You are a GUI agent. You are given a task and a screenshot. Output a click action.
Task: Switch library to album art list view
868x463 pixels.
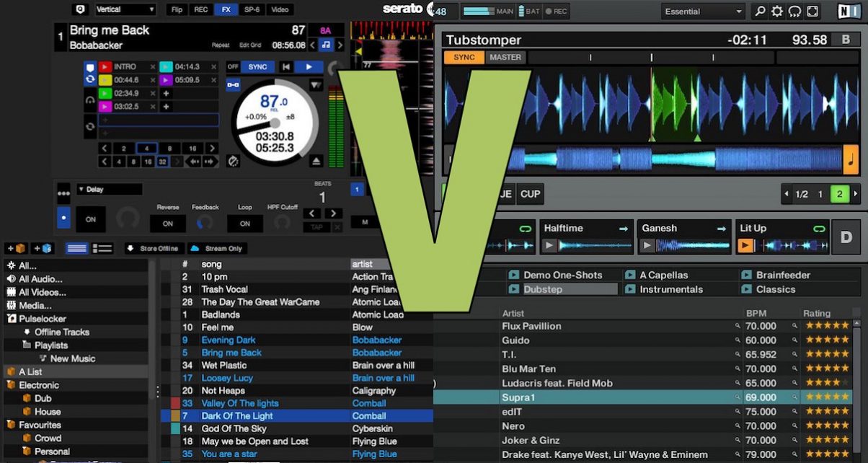[x=102, y=248]
